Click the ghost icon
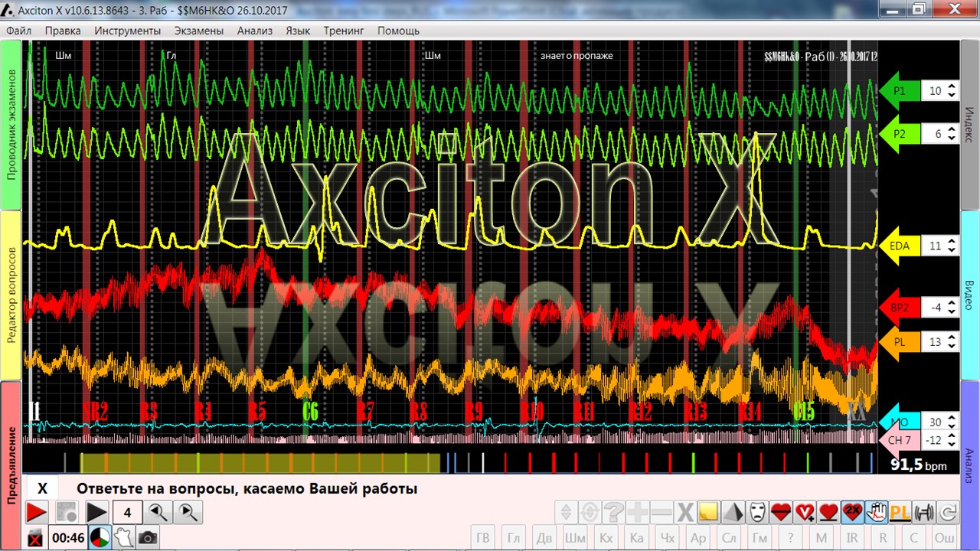The image size is (980, 551). pos(122,538)
